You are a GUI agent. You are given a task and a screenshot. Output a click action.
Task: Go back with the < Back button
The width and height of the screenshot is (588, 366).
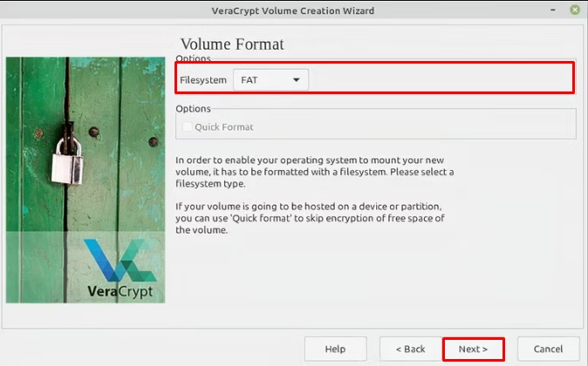(411, 349)
